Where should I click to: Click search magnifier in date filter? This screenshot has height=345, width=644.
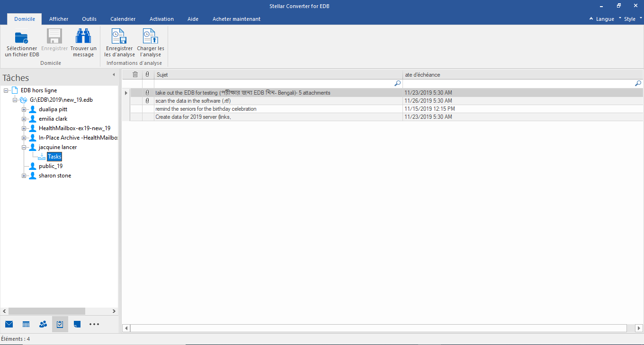(638, 83)
